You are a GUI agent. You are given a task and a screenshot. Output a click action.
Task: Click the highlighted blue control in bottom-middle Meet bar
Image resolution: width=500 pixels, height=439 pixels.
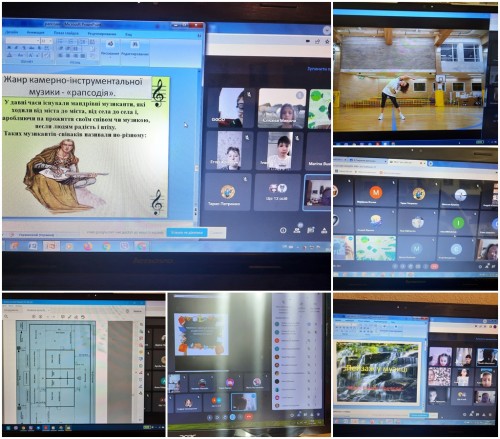click(233, 417)
